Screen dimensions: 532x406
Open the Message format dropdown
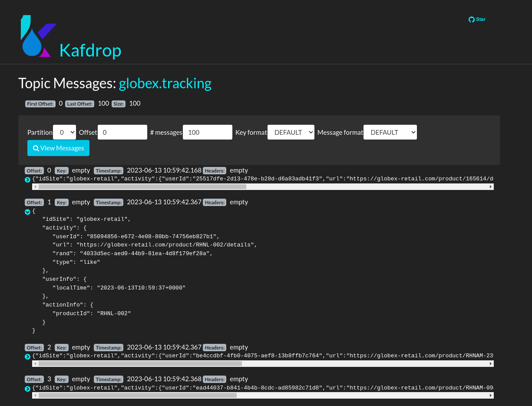[x=390, y=132]
